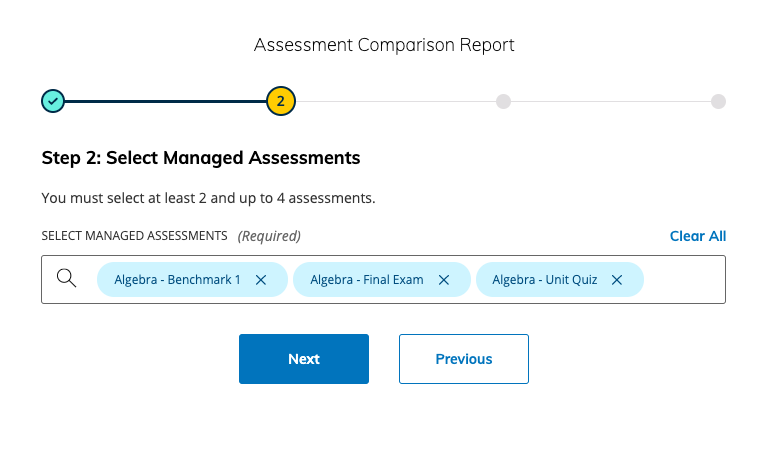Image resolution: width=776 pixels, height=459 pixels.
Task: Click the Step 2 Select Managed Assessments heading
Action: point(200,157)
